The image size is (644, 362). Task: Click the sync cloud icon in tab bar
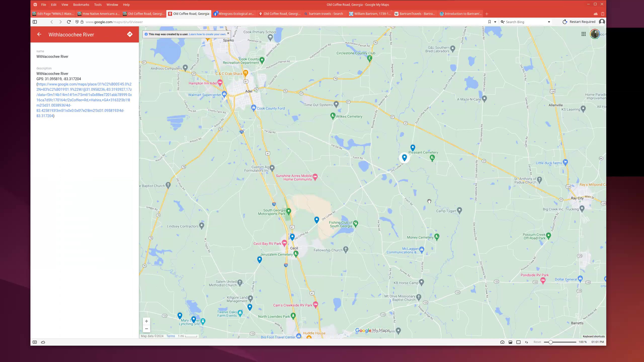595,14
